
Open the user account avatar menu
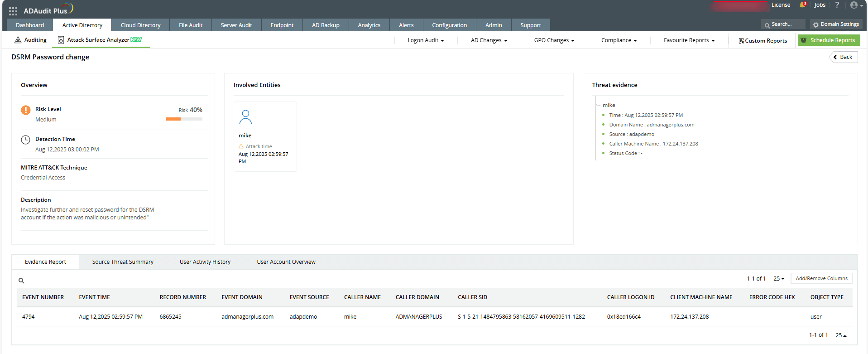(x=856, y=5)
